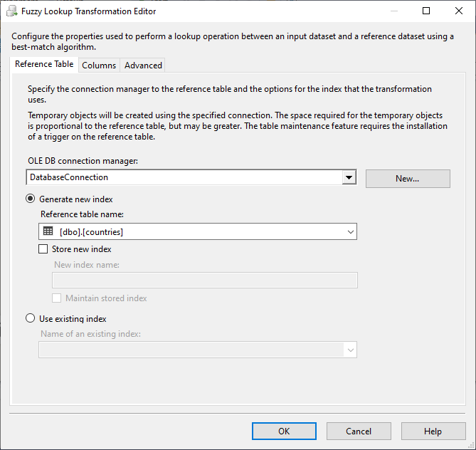Open the Advanced tab
476x450 pixels.
(143, 66)
